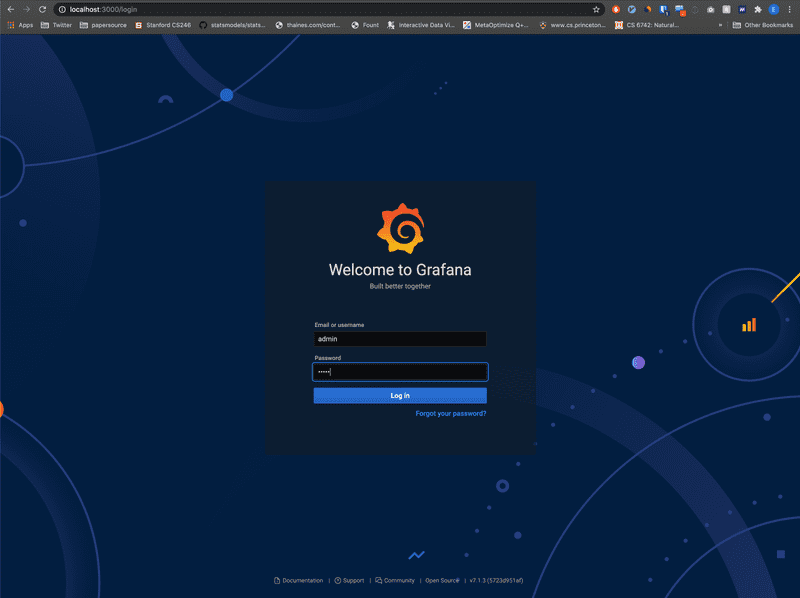Click the browser back arrow
Viewport: 800px width, 598px height.
[10, 8]
